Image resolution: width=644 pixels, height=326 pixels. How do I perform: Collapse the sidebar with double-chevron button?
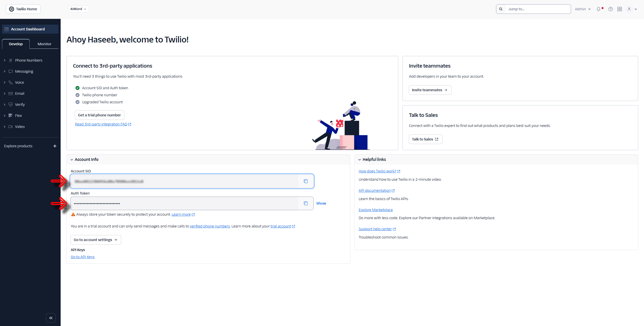click(x=51, y=318)
